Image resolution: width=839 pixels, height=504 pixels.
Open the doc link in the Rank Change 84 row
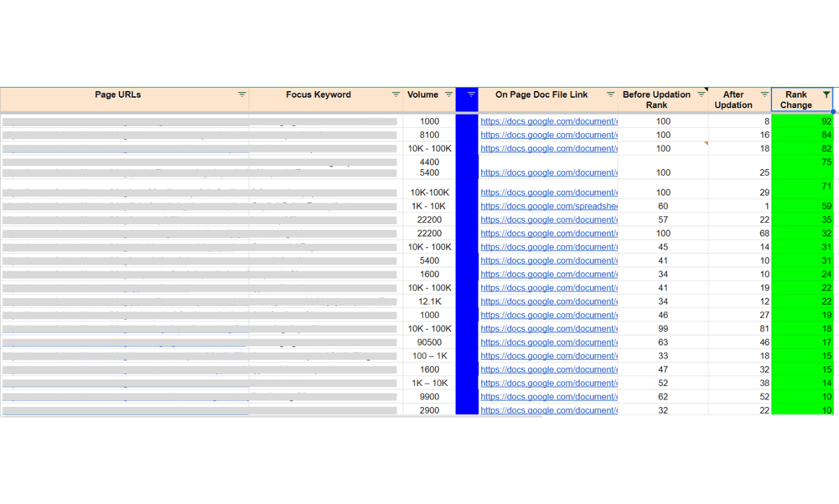pos(549,135)
